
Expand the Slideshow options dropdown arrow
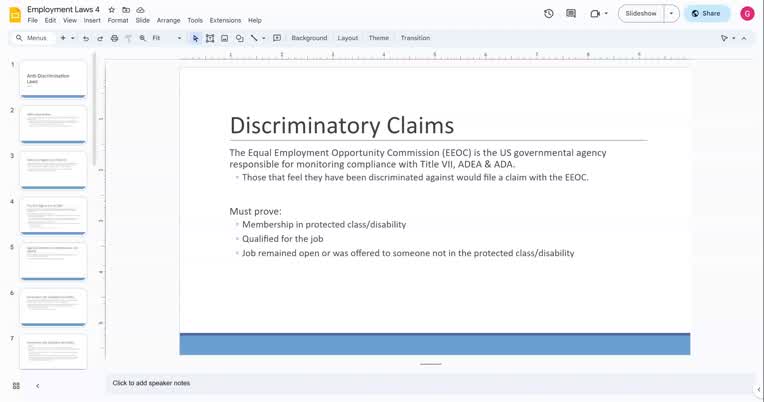(671, 14)
